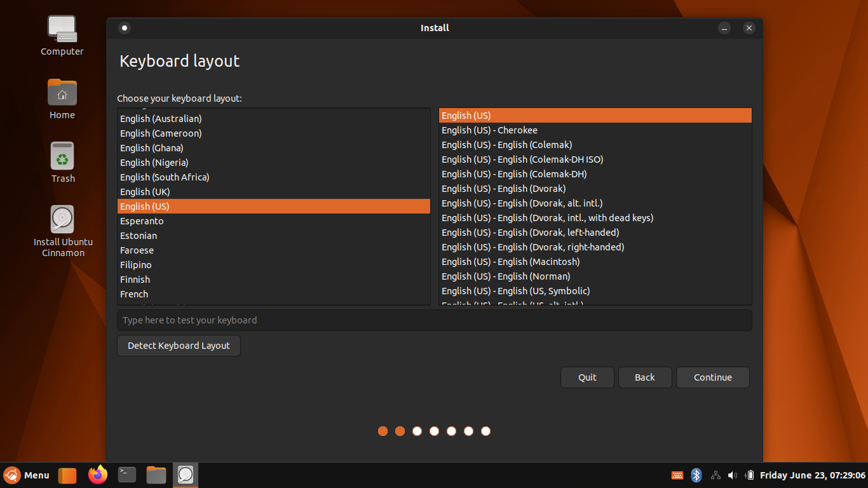The height and width of the screenshot is (488, 868).
Task: Select the English (Colemak-DH) variant
Action: 595,174
